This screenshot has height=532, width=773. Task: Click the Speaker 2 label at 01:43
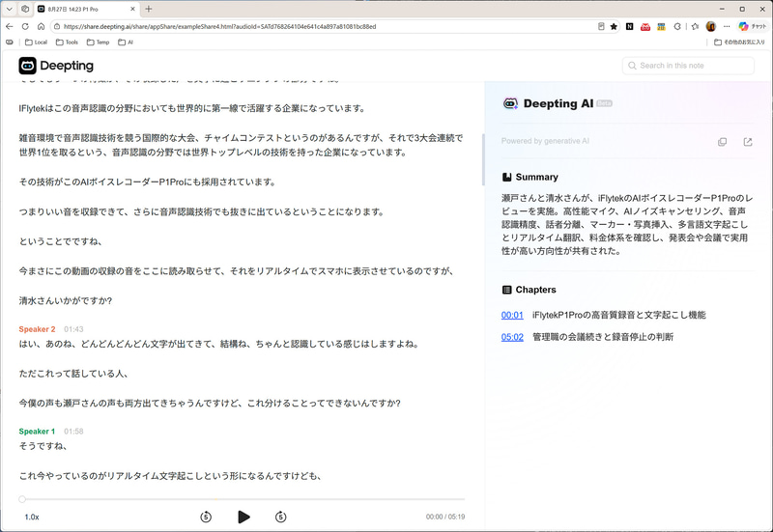coord(37,329)
